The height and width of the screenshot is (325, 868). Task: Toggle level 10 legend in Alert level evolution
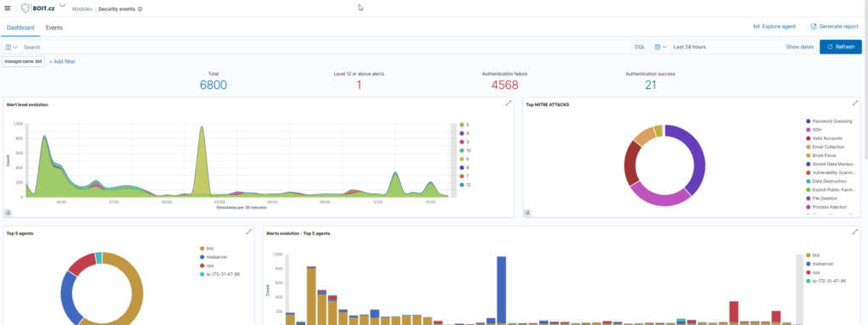[465, 150]
